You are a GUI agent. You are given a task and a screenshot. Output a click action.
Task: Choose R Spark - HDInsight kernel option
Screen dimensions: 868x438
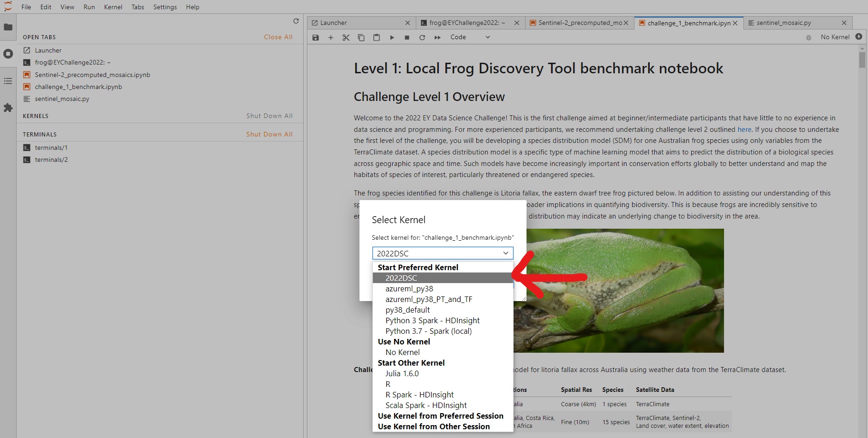[x=443, y=395]
